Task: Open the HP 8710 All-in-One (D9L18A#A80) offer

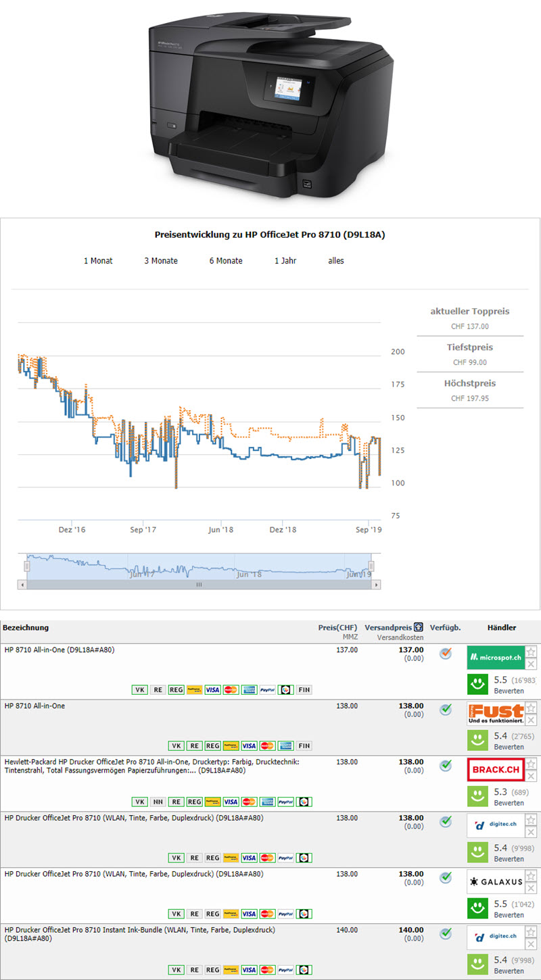Action: 60,650
